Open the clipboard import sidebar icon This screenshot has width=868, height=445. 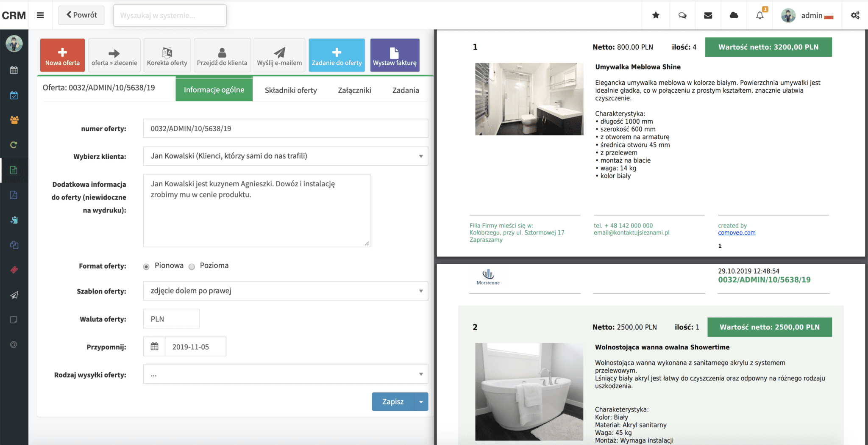pos(14,220)
